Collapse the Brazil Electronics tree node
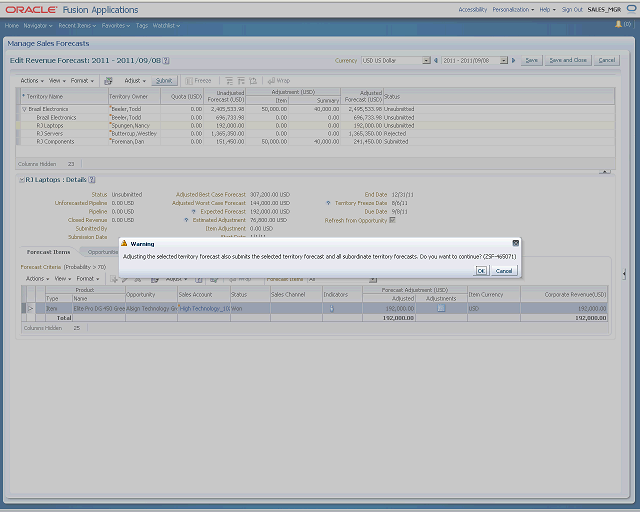Screen dimensions: 640x512 tap(24, 109)
